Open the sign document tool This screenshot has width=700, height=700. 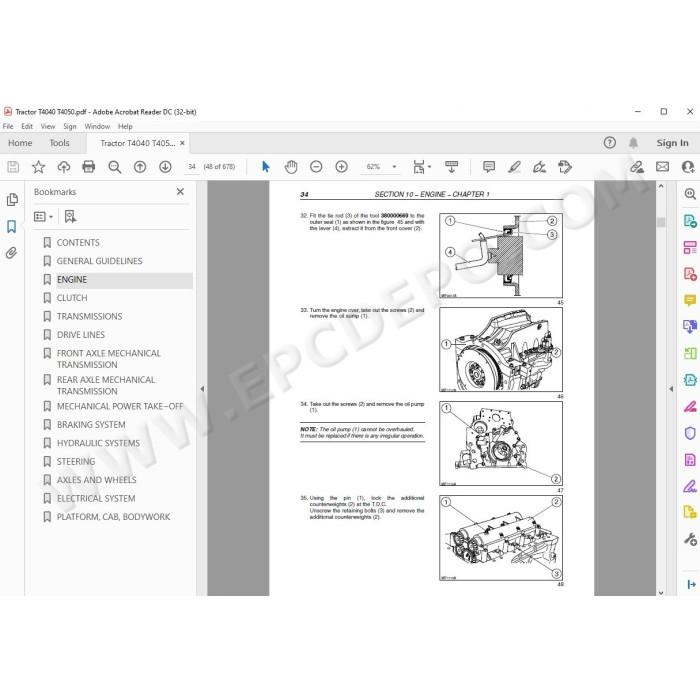pos(539,167)
